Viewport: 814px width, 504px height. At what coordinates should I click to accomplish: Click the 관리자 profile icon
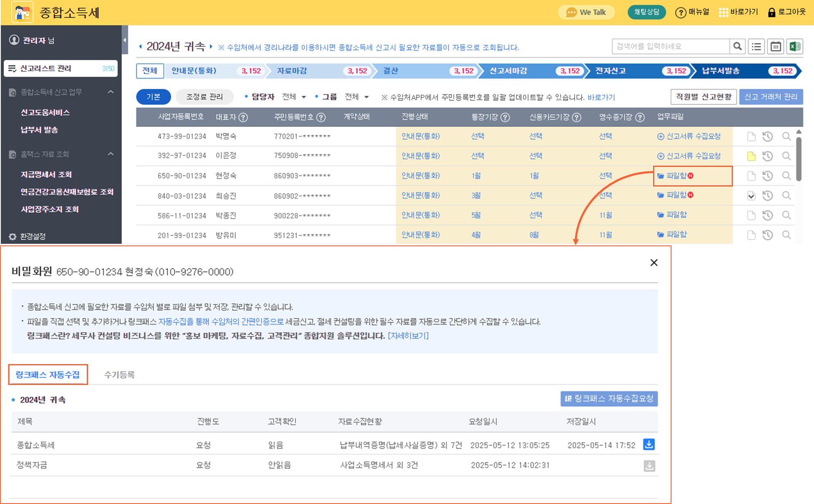(x=14, y=40)
